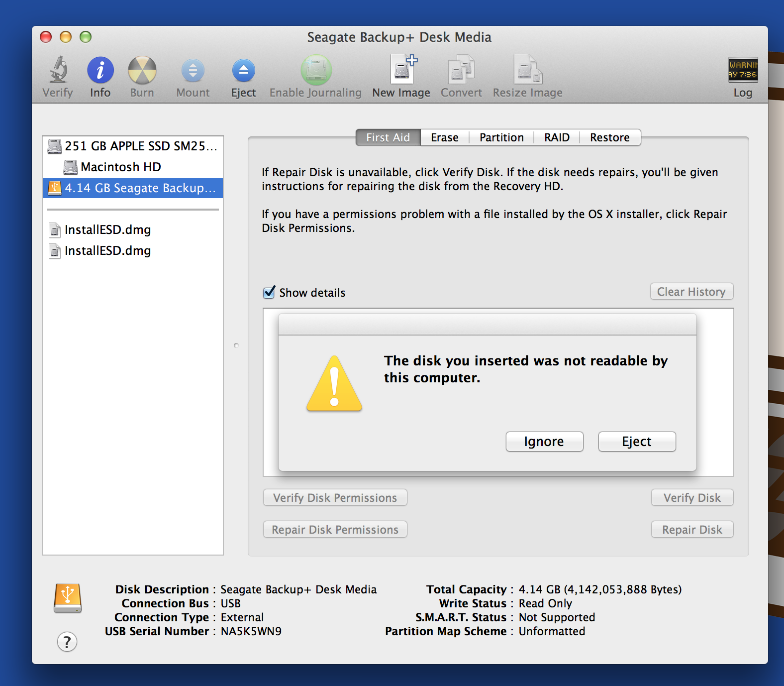Create a New Image from toolbar
This screenshot has height=686, width=784.
[402, 69]
